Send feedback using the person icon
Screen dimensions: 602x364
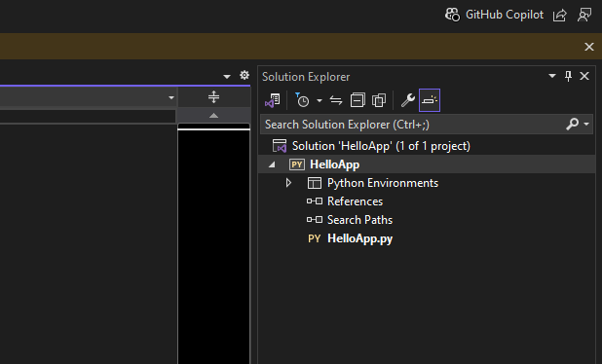[584, 16]
